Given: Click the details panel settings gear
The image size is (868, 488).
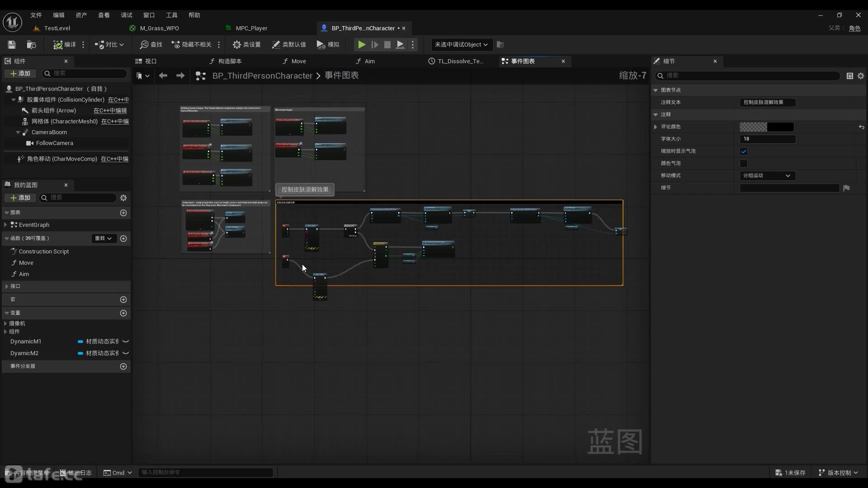Looking at the screenshot, I should 861,76.
